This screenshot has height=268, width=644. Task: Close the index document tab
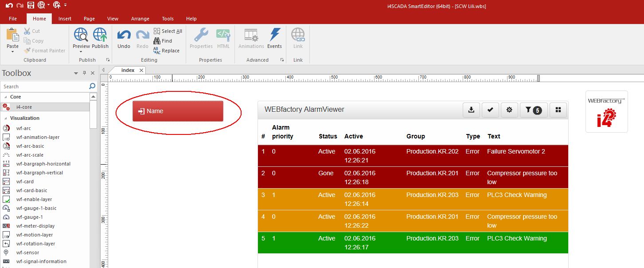pyautogui.click(x=141, y=70)
